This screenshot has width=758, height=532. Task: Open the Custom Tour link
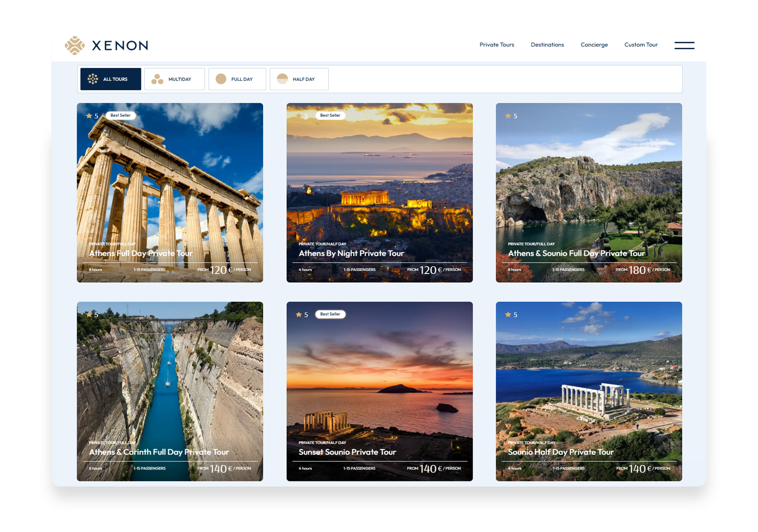tap(641, 45)
